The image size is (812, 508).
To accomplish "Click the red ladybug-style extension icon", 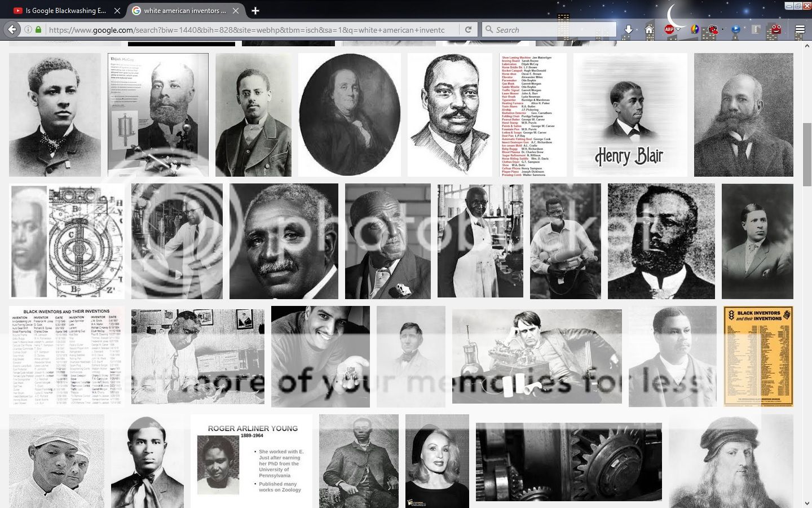I will 712,29.
